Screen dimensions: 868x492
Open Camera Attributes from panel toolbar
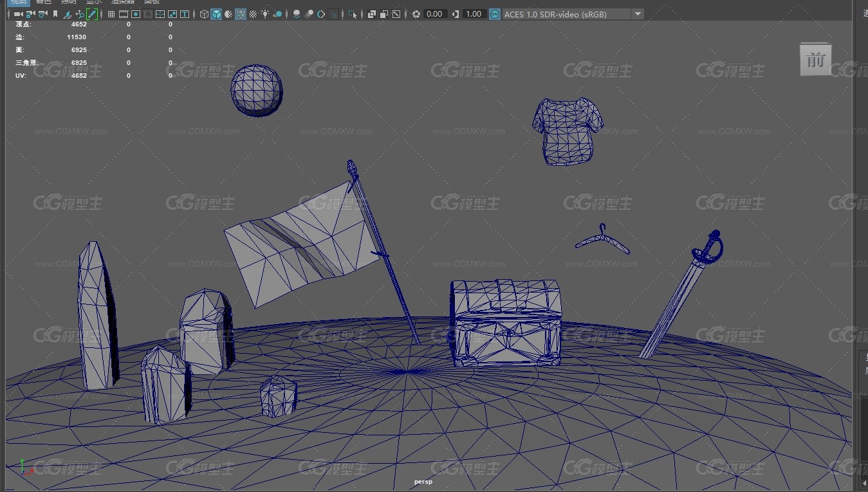[42, 14]
